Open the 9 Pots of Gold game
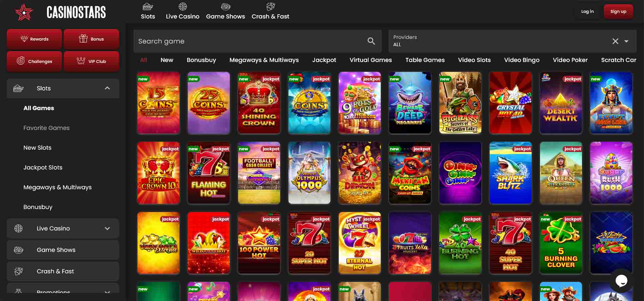This screenshot has width=644, height=301. click(360, 103)
